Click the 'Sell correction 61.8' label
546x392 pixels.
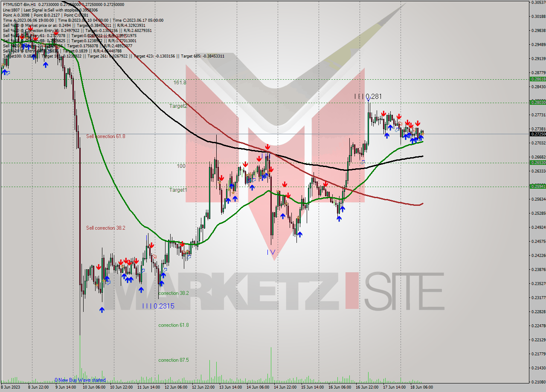click(x=106, y=136)
